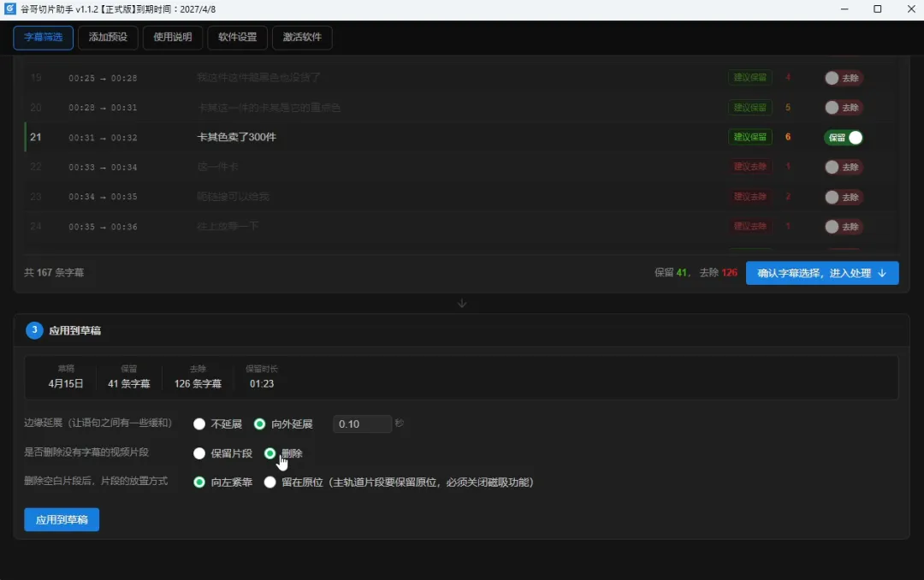Open the 添加预设 tab
The height and width of the screenshot is (580, 924).
coord(108,37)
